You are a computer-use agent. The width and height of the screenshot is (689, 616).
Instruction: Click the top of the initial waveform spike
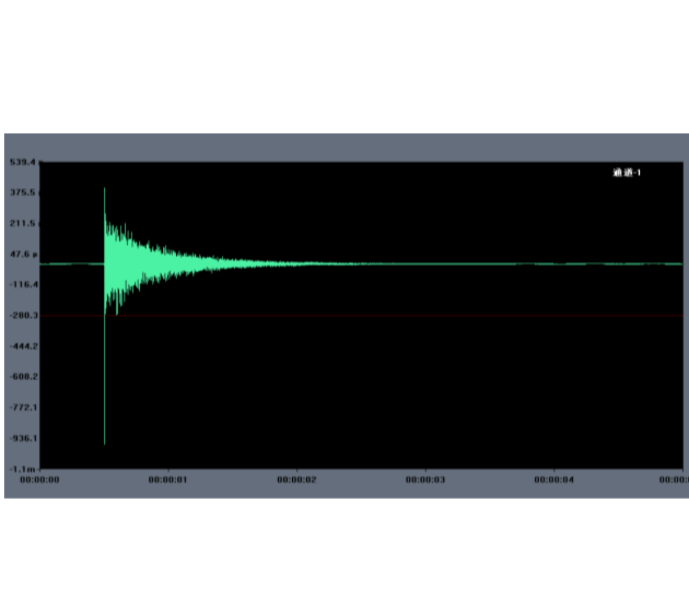click(x=104, y=189)
